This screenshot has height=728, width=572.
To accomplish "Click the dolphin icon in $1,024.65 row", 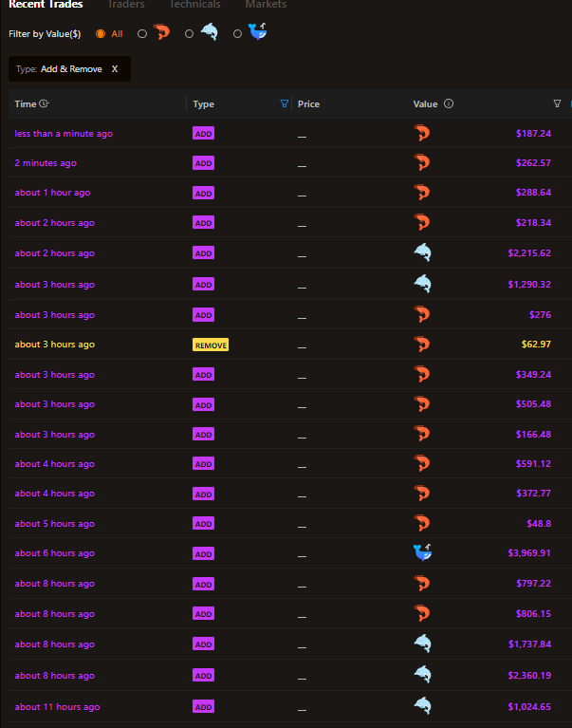I will [423, 706].
